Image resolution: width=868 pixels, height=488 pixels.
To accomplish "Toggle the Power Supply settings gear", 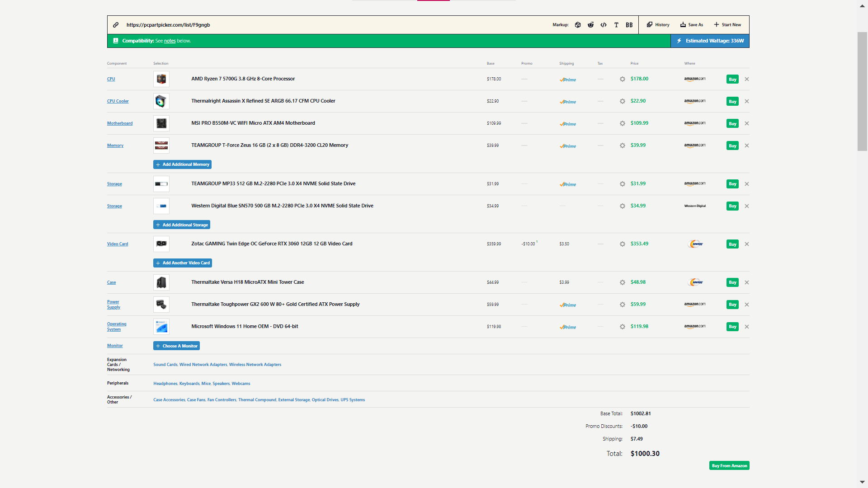I will click(623, 304).
